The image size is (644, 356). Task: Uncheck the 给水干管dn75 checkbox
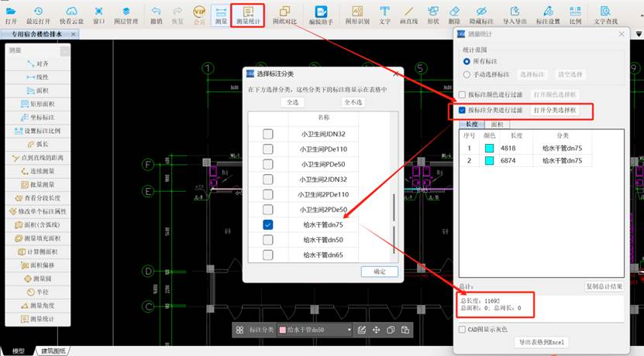(x=268, y=224)
